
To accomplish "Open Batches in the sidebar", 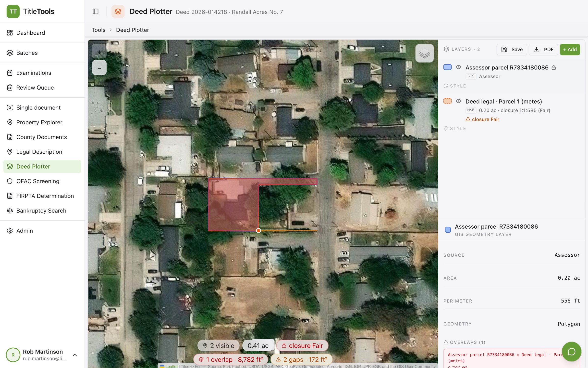I will pos(42,53).
